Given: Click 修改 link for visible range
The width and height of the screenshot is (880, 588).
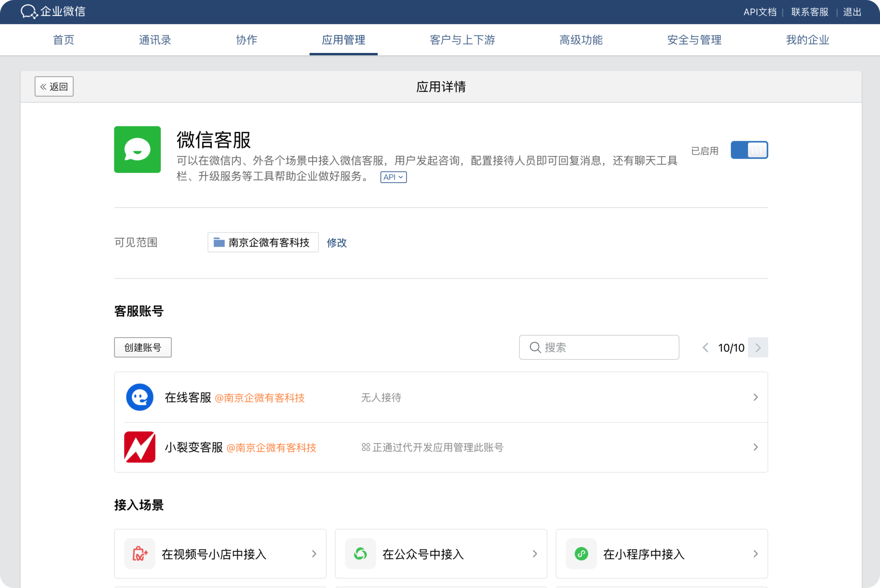Looking at the screenshot, I should click(337, 243).
